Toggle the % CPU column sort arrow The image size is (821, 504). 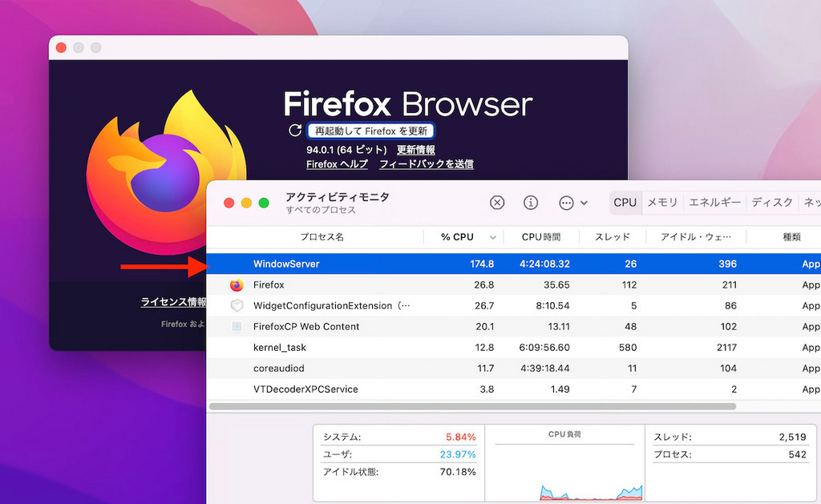493,238
